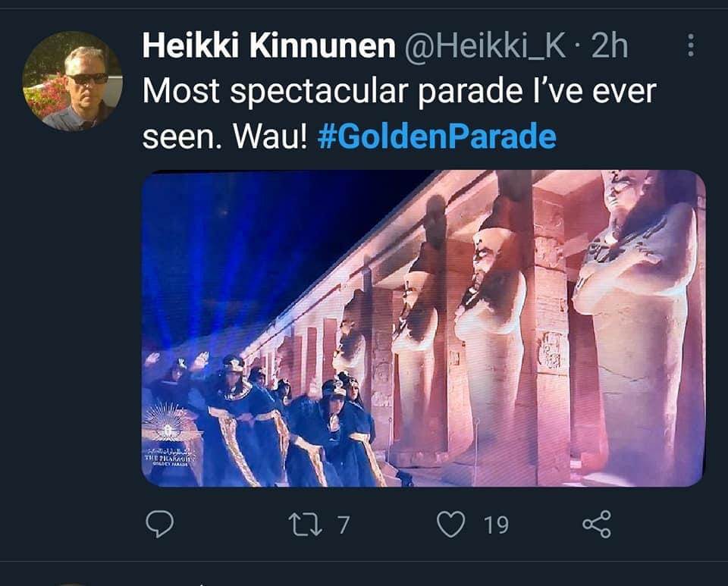Open the three-dot more options menu

click(x=691, y=45)
